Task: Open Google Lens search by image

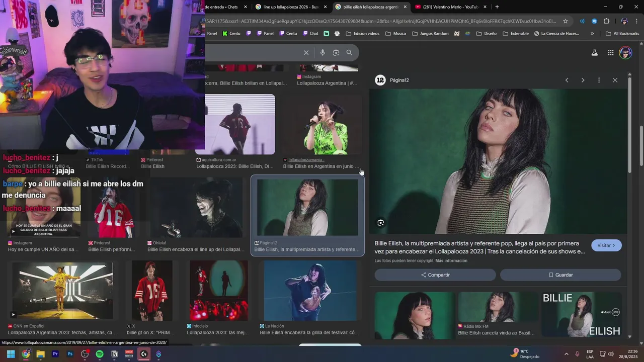Action: click(336, 53)
